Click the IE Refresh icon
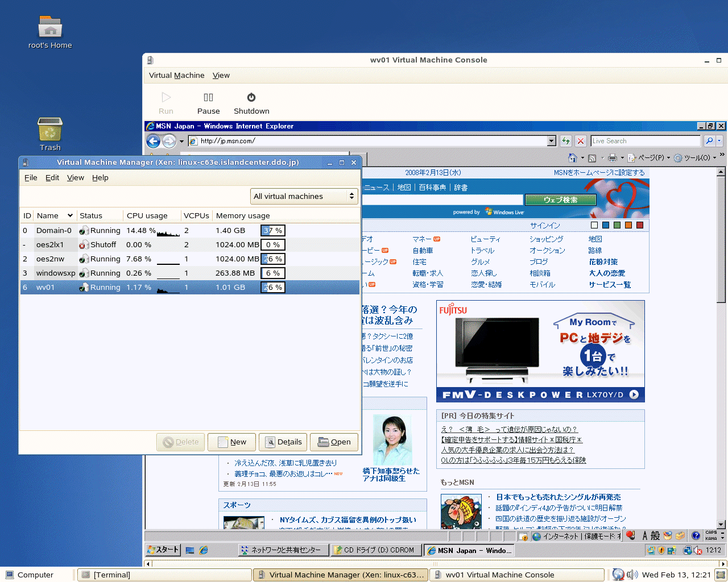Screen dimensions: 728x582 point(566,141)
